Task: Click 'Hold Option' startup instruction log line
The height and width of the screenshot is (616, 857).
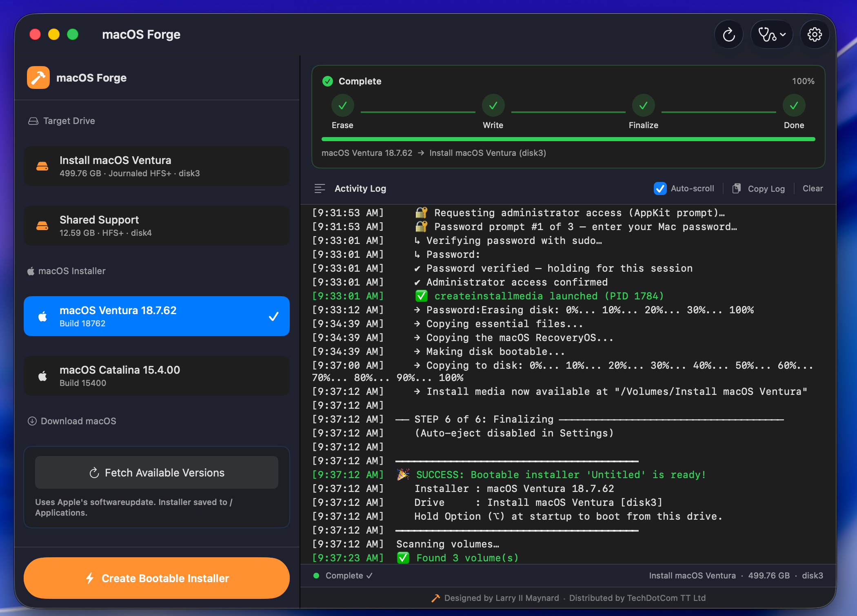Action: 568,516
